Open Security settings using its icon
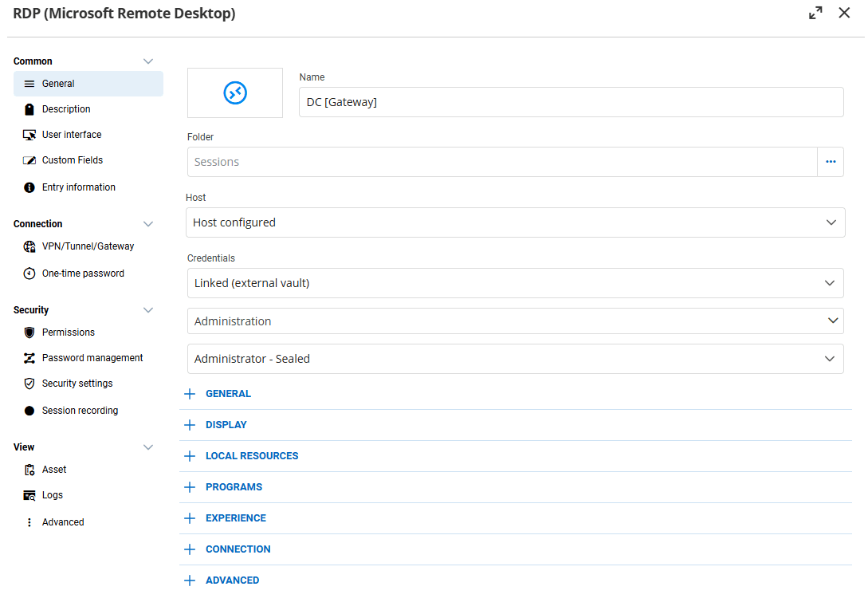This screenshot has height=606, width=868. 29,384
